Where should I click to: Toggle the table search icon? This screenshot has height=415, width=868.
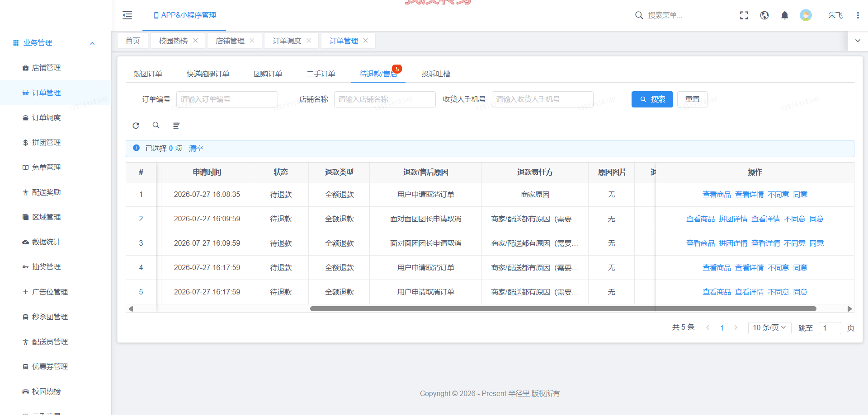(x=156, y=126)
